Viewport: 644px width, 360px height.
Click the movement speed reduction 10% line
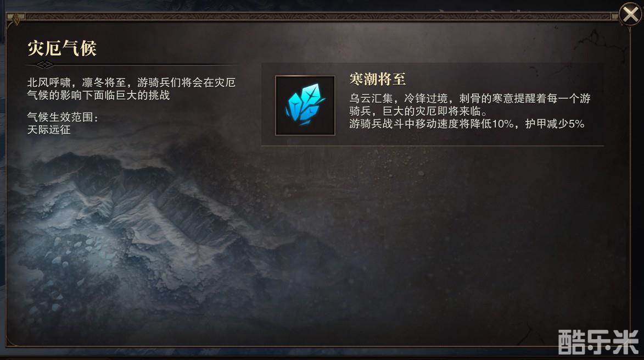coord(467,124)
